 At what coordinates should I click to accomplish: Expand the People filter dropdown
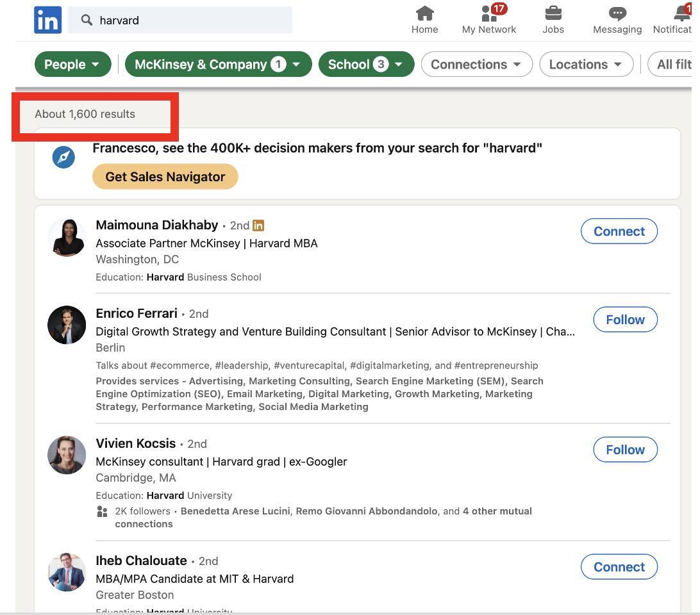73,64
